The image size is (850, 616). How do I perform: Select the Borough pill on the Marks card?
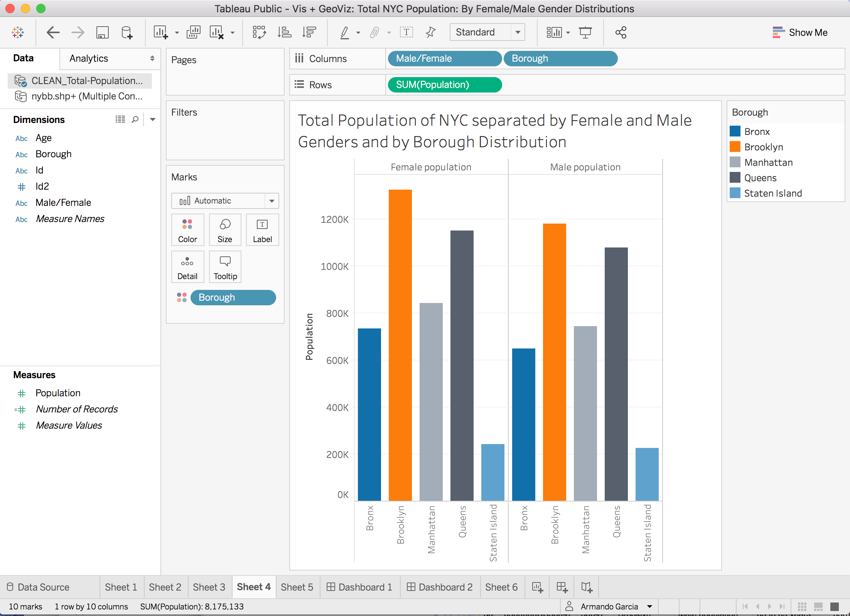(x=233, y=297)
